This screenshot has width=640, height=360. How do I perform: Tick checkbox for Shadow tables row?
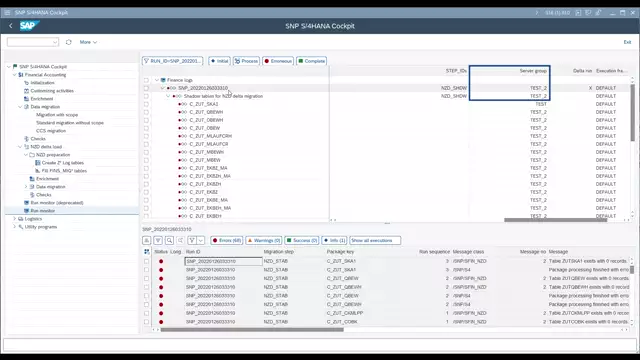tap(146, 96)
